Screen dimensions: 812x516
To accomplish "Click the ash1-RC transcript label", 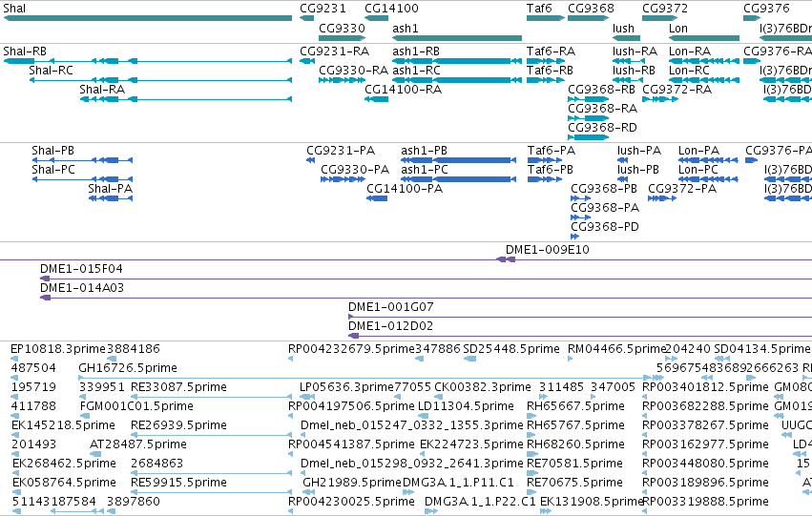I will coord(416,71).
